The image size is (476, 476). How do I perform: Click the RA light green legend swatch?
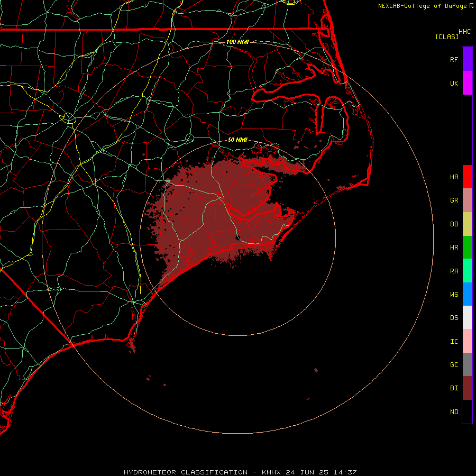[467, 271]
